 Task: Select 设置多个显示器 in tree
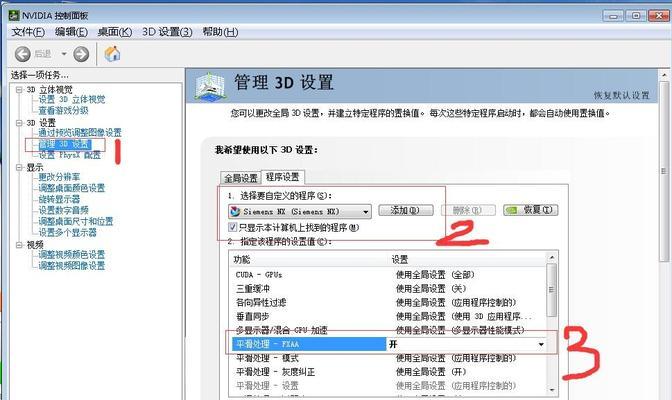pos(67,232)
